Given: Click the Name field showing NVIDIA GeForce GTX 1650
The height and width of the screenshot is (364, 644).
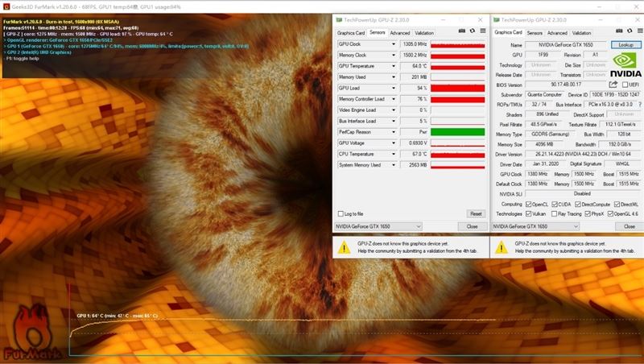Looking at the screenshot, I should (x=566, y=45).
